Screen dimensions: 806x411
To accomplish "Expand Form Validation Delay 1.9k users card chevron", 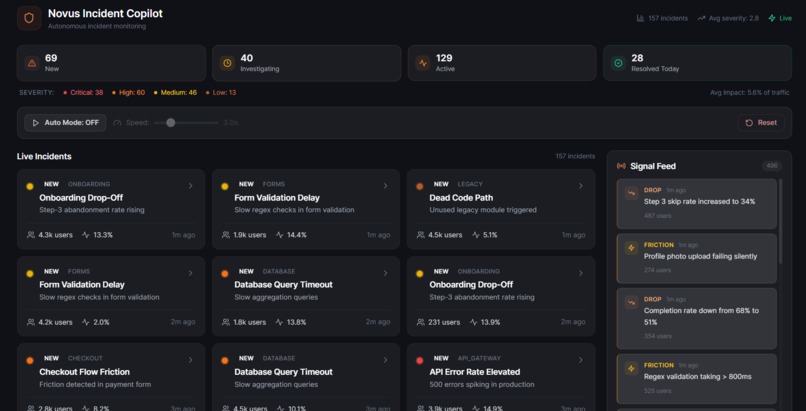I will (x=386, y=186).
